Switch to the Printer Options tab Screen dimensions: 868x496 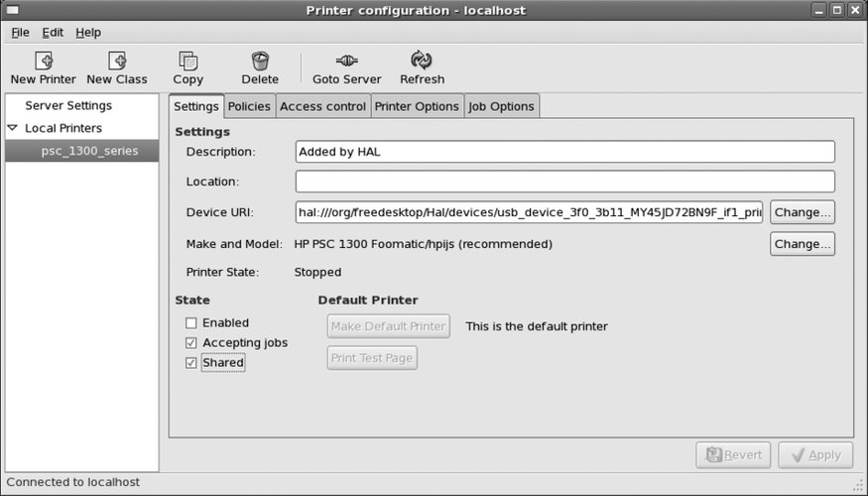(417, 106)
